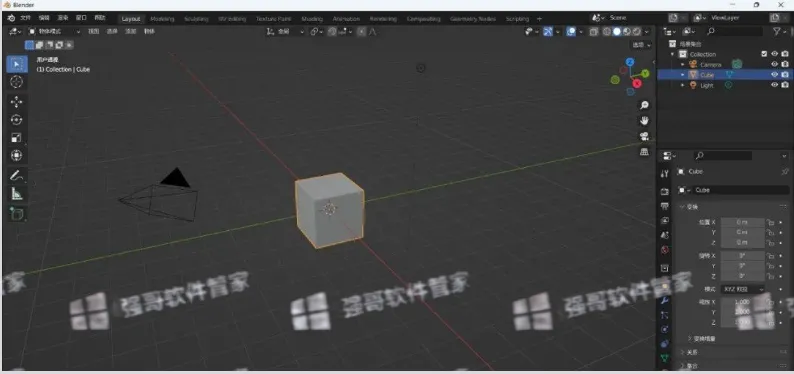Toggle snapping magnet in viewport header
This screenshot has height=374, width=794.
tap(332, 31)
